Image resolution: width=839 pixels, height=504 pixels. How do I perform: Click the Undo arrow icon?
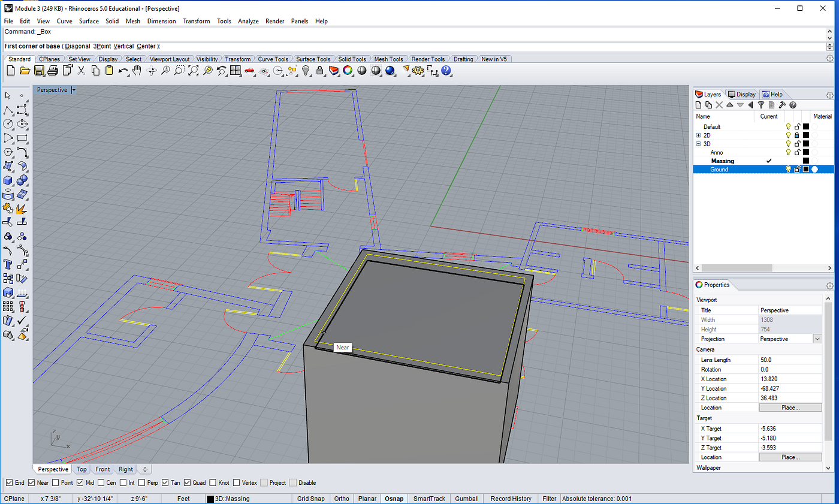pos(123,71)
